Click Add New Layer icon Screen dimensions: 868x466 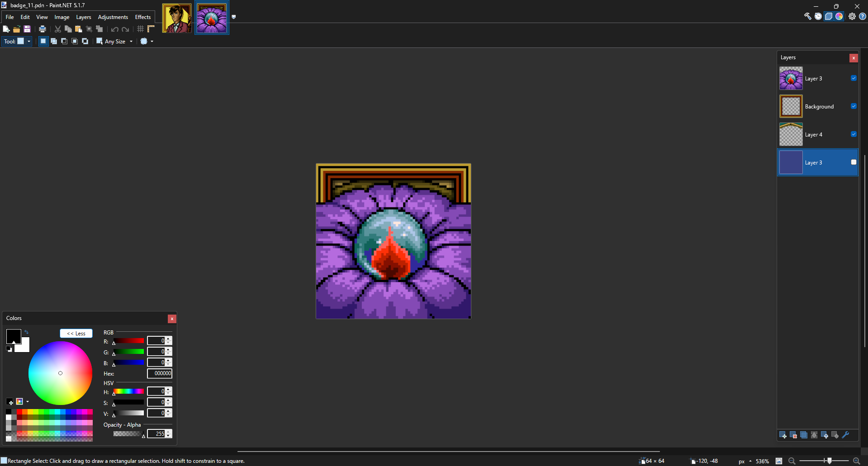(x=783, y=435)
